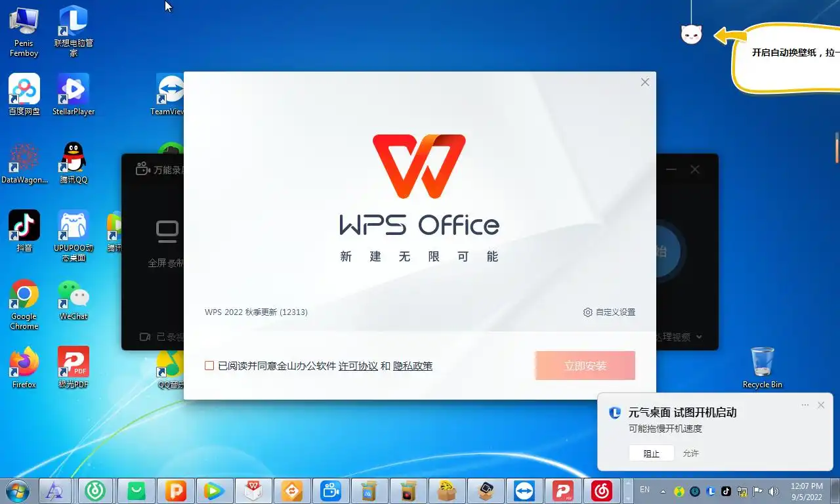
Task: Open the 抖音 desktop icon
Action: click(x=24, y=232)
